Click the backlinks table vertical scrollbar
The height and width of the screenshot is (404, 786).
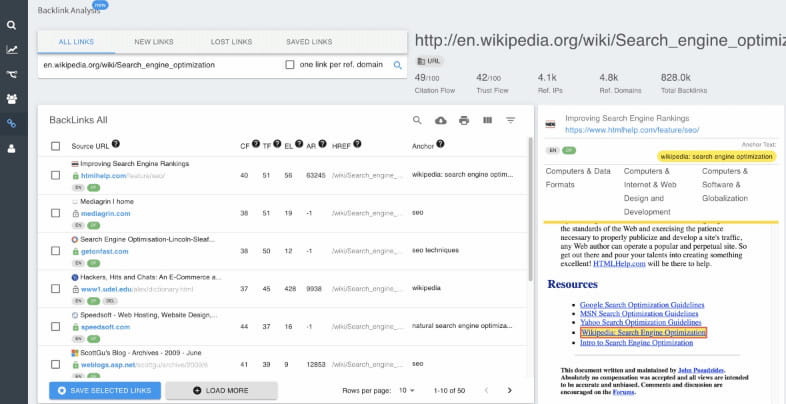pyautogui.click(x=530, y=209)
